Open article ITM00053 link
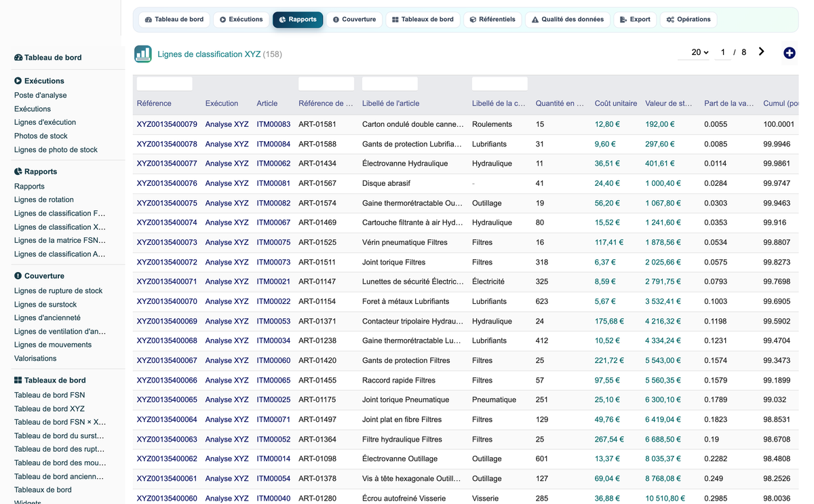The width and height of the screenshot is (814, 504). [273, 321]
